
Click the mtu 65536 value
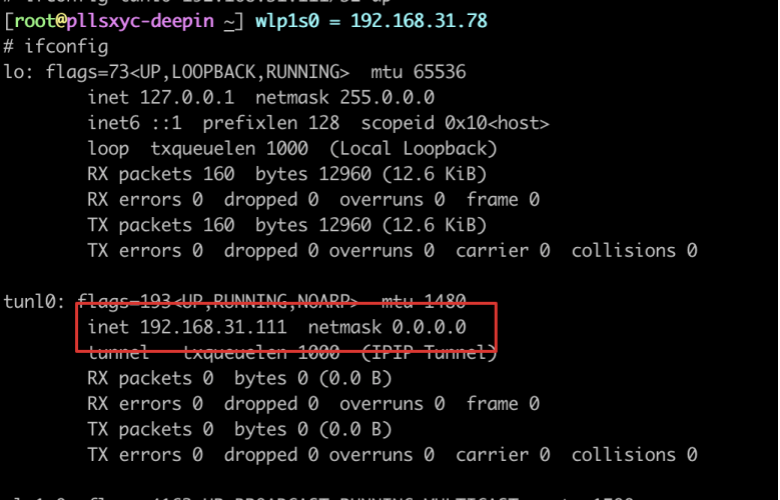coord(418,72)
